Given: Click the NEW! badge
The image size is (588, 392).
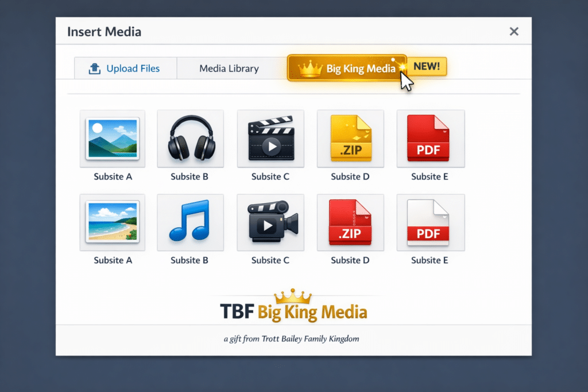Looking at the screenshot, I should pyautogui.click(x=427, y=66).
